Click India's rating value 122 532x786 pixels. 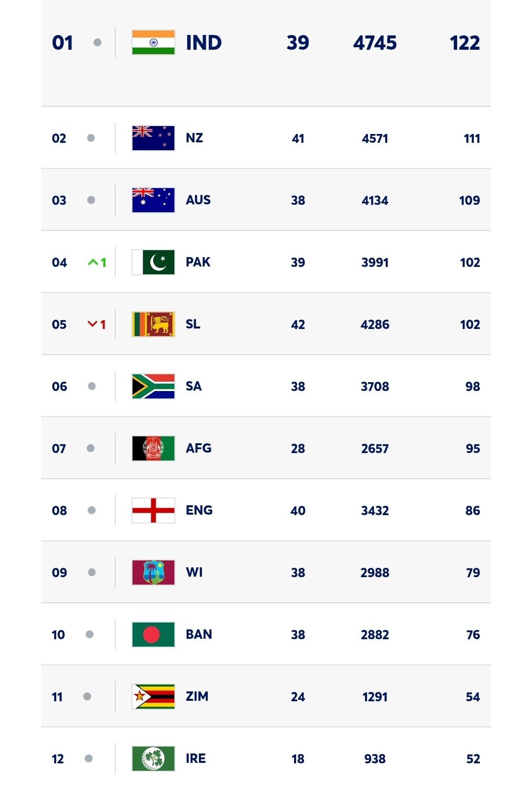coord(465,43)
